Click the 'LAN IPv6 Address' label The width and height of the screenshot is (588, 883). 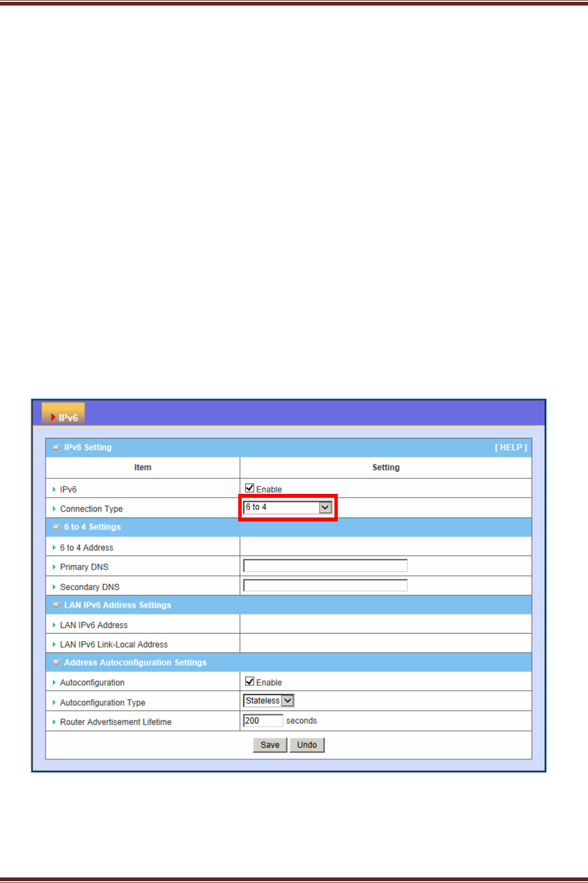94,625
